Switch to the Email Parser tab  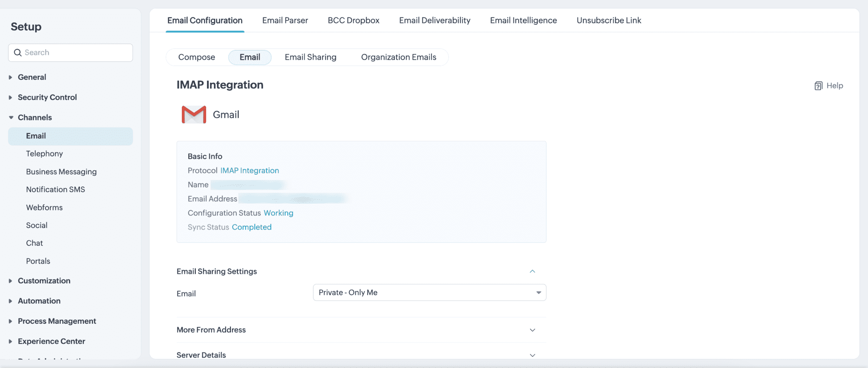[285, 20]
